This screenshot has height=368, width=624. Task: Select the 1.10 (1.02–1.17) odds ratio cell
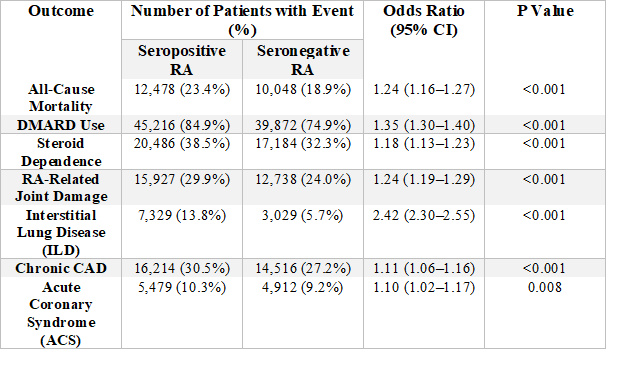(424, 287)
